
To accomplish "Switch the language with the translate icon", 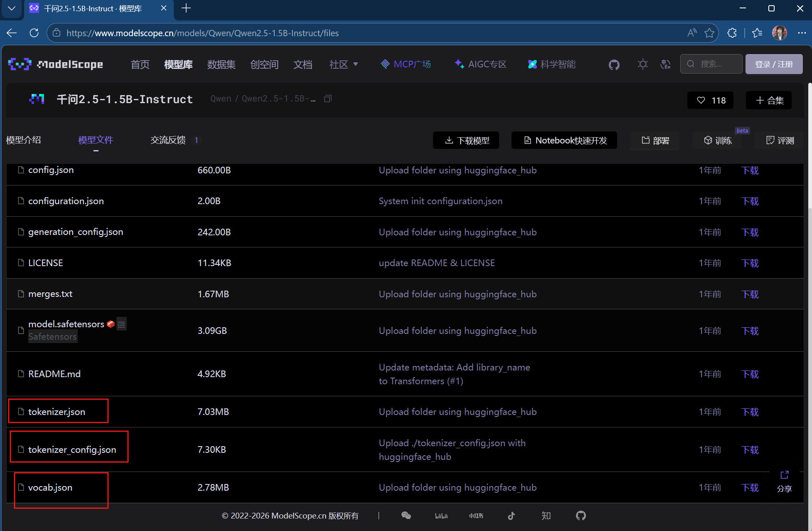I will [x=665, y=64].
